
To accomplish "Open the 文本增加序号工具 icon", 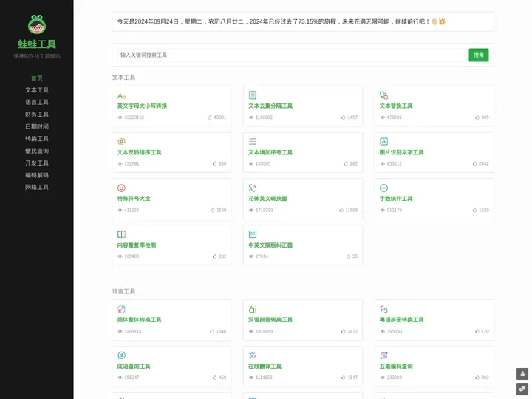I will tap(253, 141).
